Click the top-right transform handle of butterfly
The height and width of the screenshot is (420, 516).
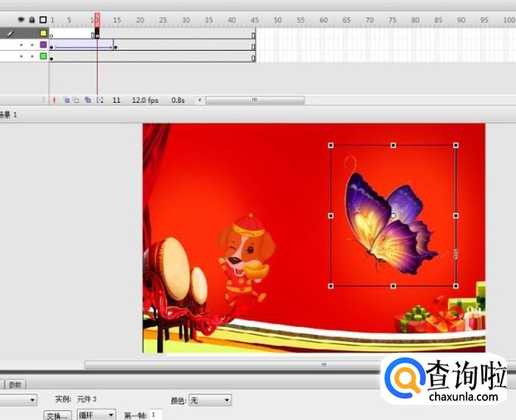coord(455,145)
